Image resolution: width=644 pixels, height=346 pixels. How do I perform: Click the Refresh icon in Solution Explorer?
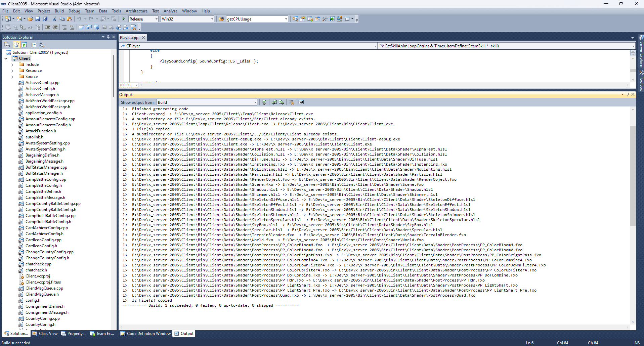pyautogui.click(x=24, y=45)
